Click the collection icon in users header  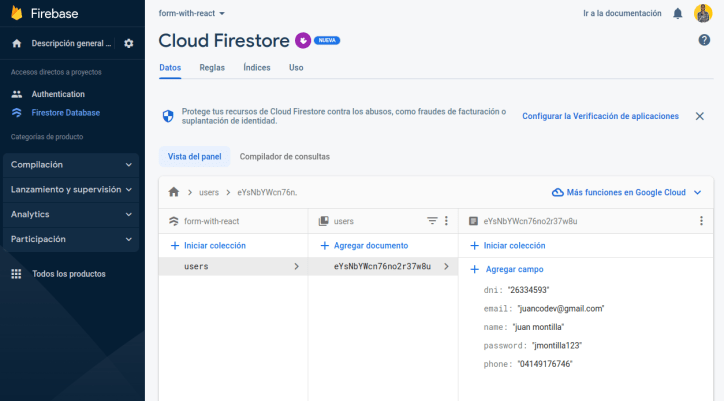324,221
